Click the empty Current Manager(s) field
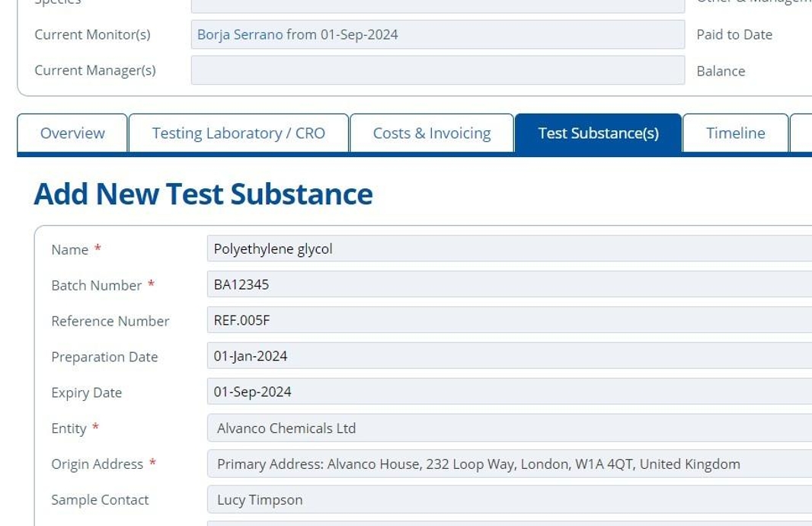The height and width of the screenshot is (526, 812). click(x=437, y=70)
